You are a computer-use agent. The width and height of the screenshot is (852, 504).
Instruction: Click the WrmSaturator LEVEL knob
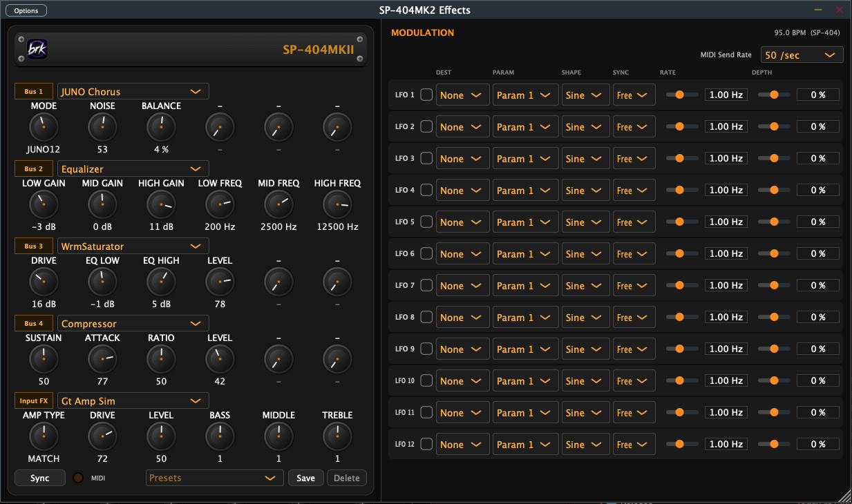220,282
